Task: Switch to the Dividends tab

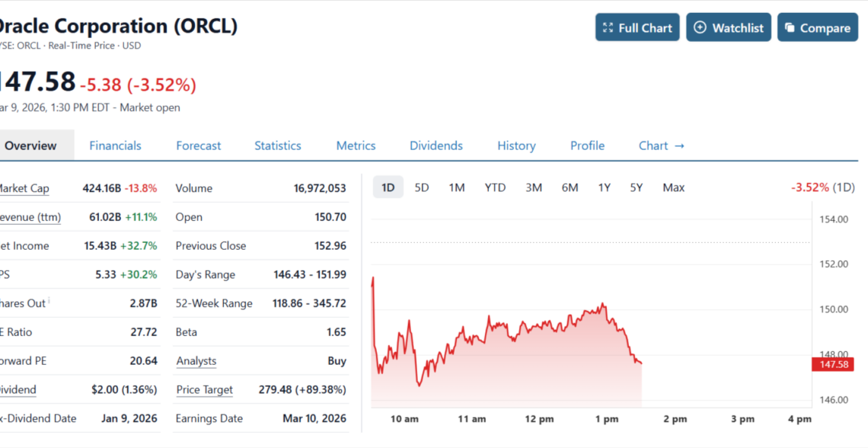Action: pos(436,146)
